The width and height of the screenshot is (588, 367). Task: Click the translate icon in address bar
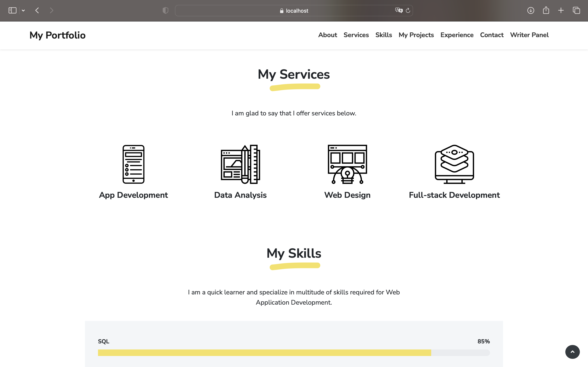(x=399, y=10)
